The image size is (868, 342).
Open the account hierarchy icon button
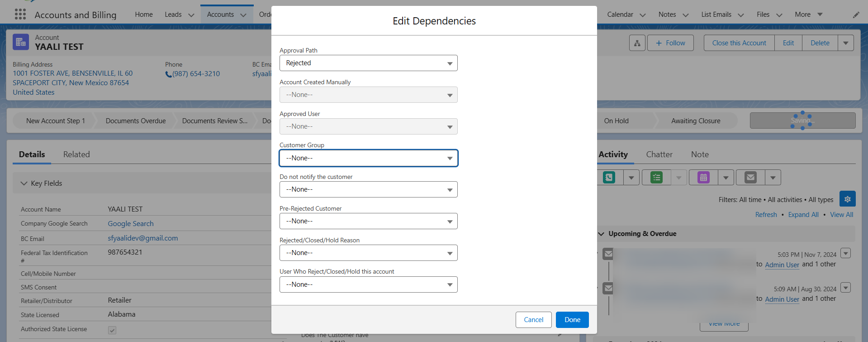coord(637,43)
